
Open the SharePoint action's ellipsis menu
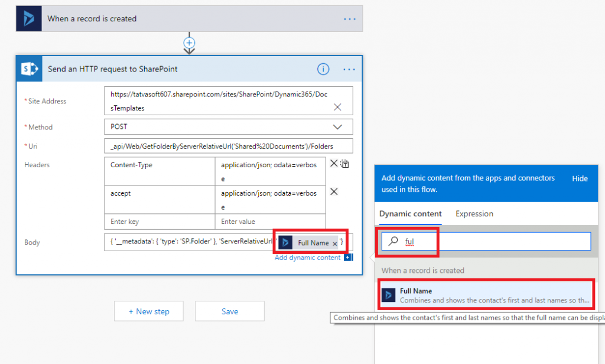point(348,69)
